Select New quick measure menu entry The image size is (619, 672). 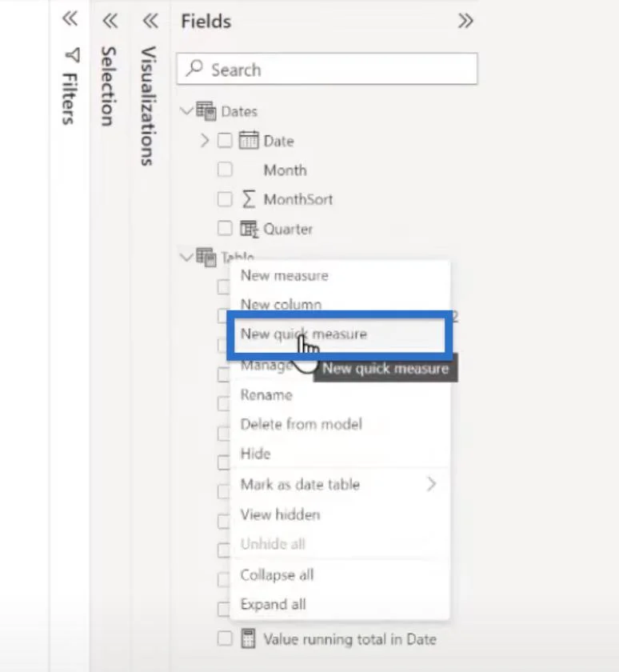[339, 334]
